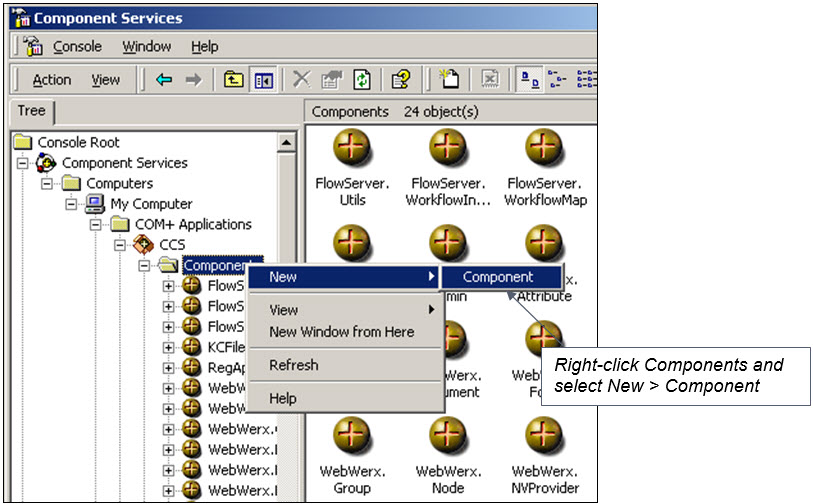Open the Action menu
This screenshot has height=504, width=813.
52,80
